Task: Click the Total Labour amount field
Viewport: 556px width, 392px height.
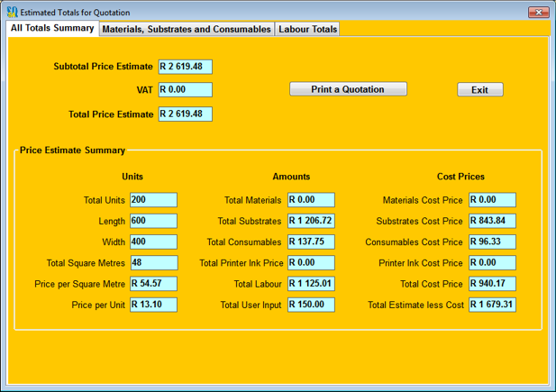Action: tap(311, 284)
